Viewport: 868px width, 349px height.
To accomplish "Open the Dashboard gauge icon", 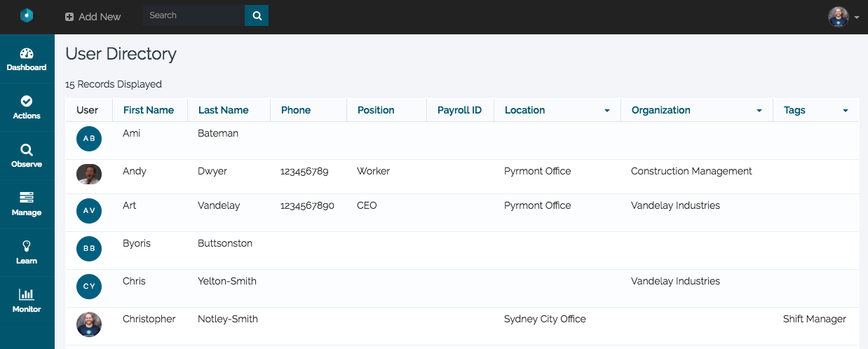I will pos(27,54).
